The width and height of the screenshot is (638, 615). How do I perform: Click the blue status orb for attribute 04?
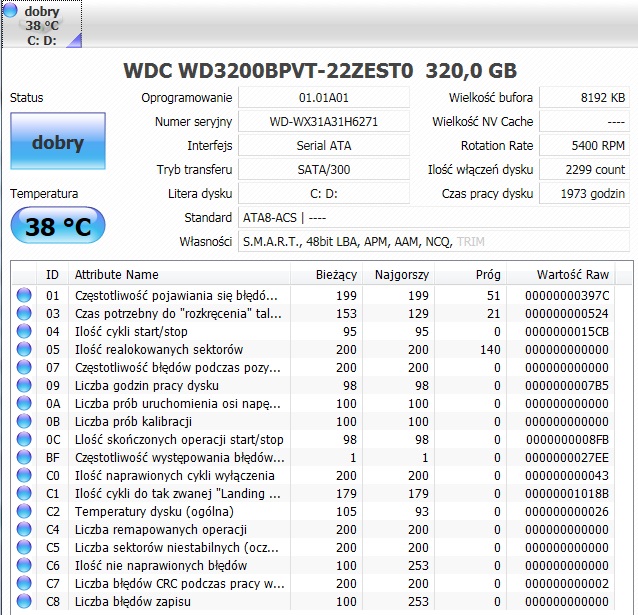(24, 331)
